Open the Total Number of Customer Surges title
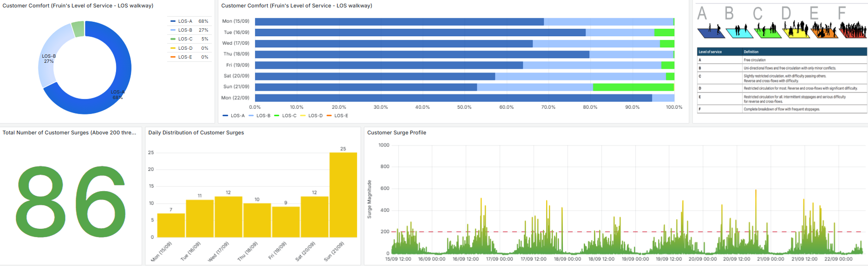 point(69,133)
